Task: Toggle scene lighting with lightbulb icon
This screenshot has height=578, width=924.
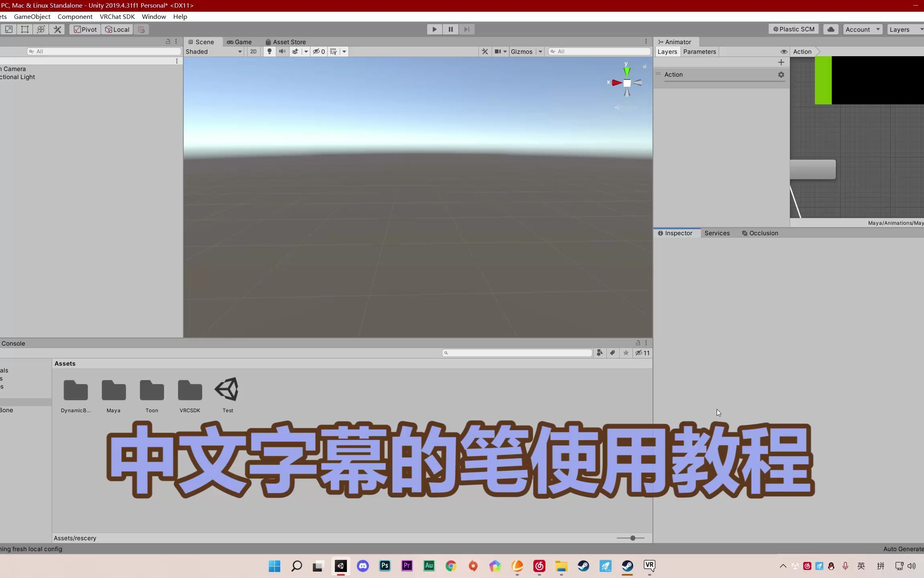Action: coord(269,51)
